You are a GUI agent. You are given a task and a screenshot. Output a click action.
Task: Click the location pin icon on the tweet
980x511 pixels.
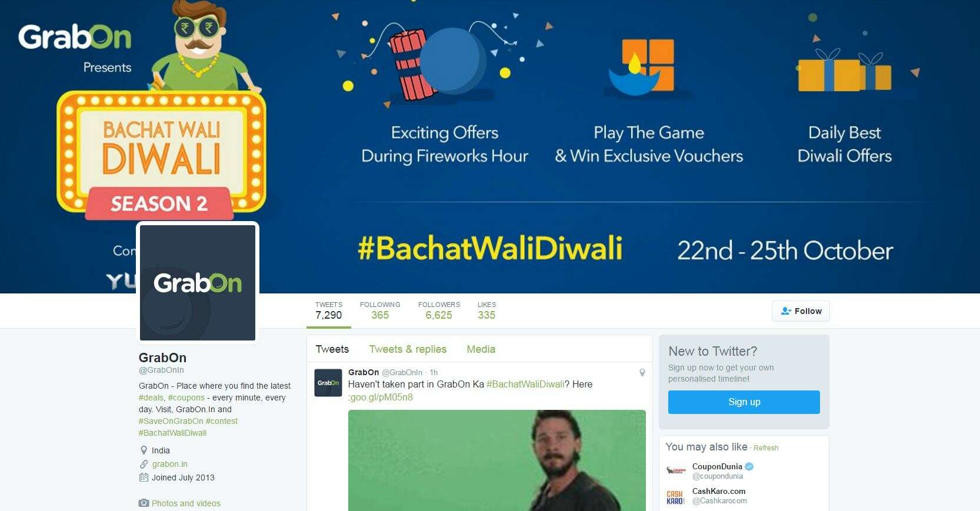click(642, 373)
